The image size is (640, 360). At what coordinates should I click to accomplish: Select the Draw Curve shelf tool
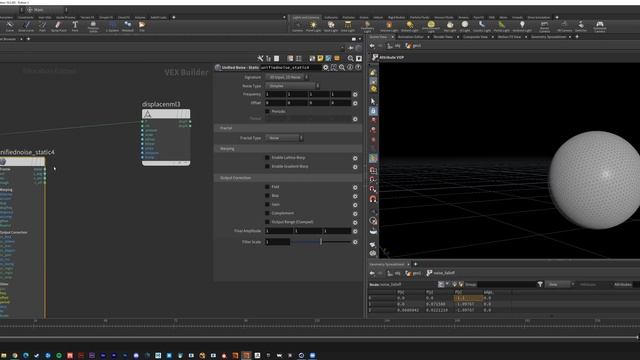point(26,27)
